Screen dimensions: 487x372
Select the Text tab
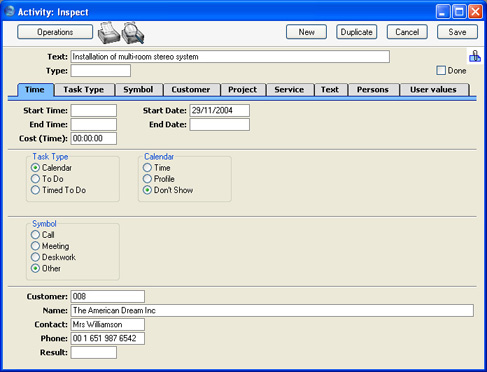click(x=330, y=90)
